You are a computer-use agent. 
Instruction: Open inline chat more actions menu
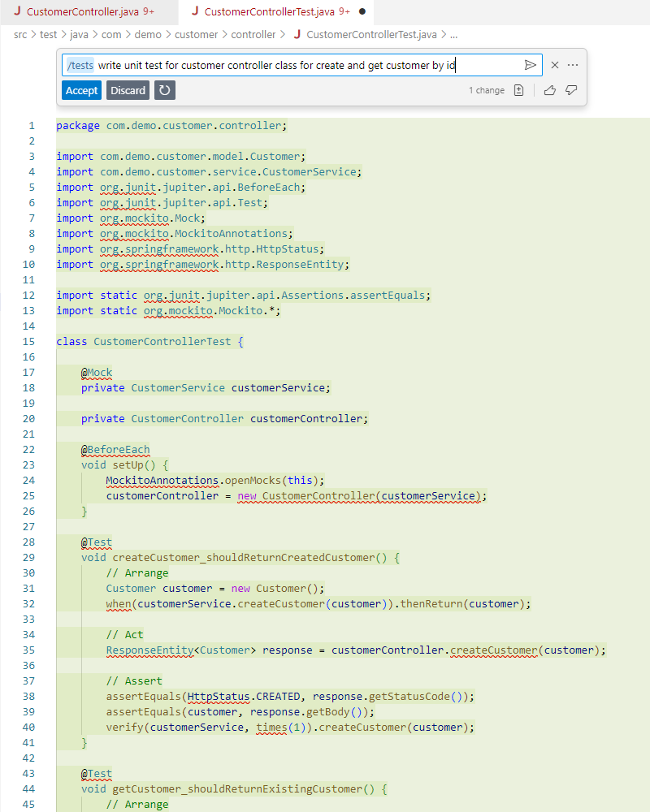(573, 65)
